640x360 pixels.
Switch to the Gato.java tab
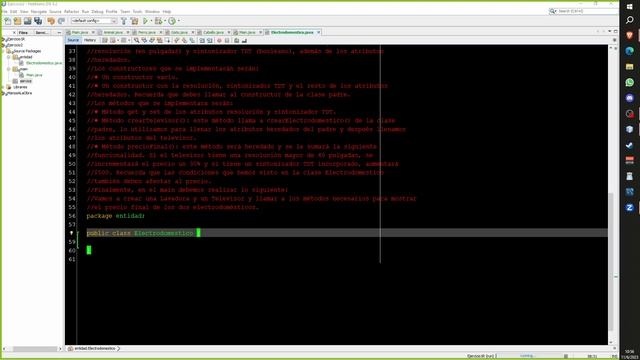pyautogui.click(x=179, y=32)
